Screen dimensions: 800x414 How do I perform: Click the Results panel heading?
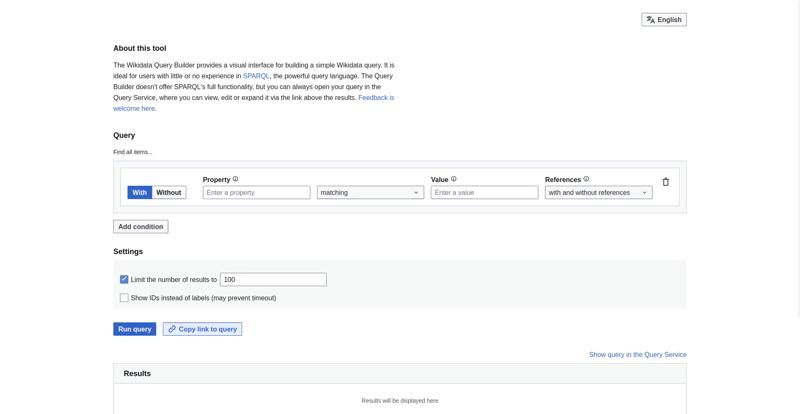137,374
